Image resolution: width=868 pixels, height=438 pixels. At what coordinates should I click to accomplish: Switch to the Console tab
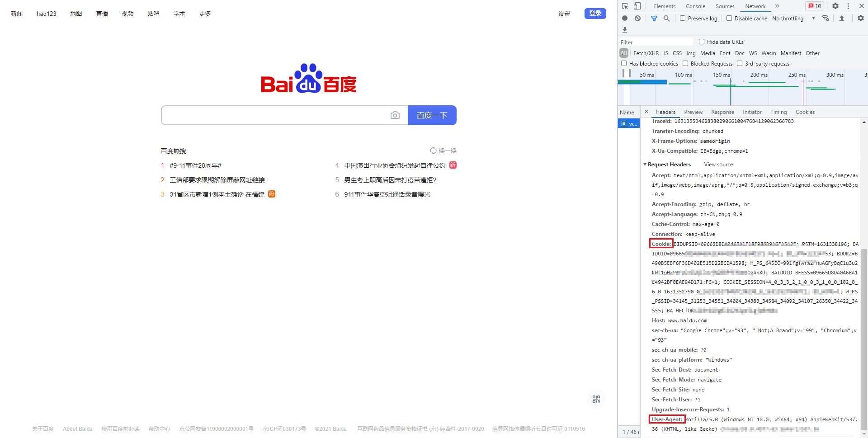695,6
